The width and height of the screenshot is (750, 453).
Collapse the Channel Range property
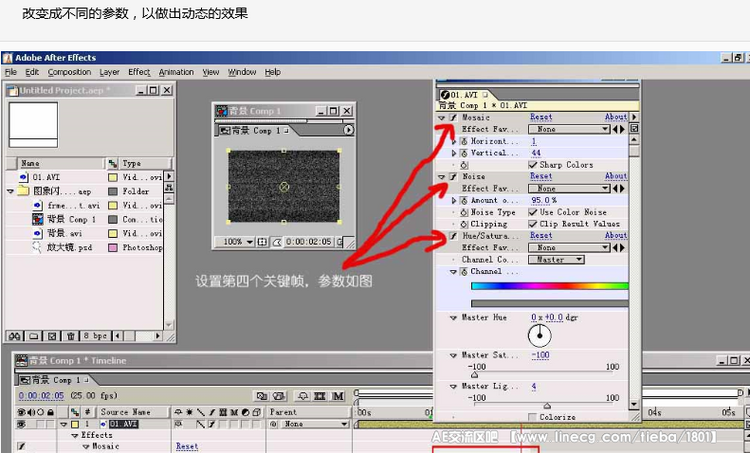pyautogui.click(x=453, y=272)
